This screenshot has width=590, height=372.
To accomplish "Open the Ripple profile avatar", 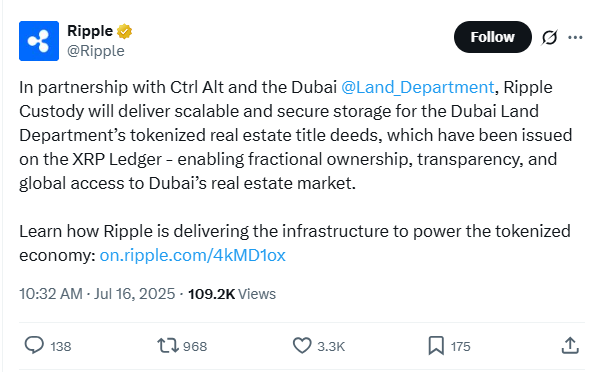I will coord(39,41).
